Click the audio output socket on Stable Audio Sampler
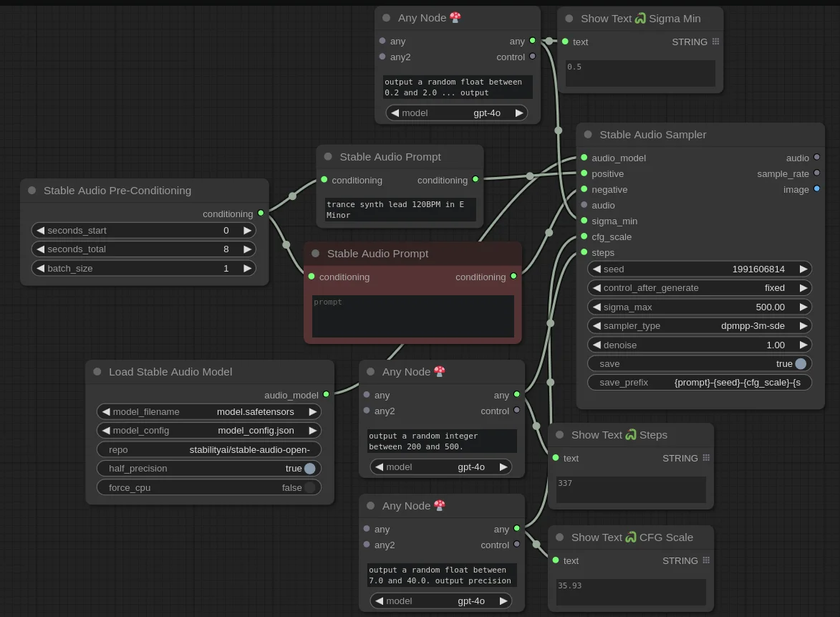Viewport: 840px width, 617px height. pyautogui.click(x=816, y=157)
